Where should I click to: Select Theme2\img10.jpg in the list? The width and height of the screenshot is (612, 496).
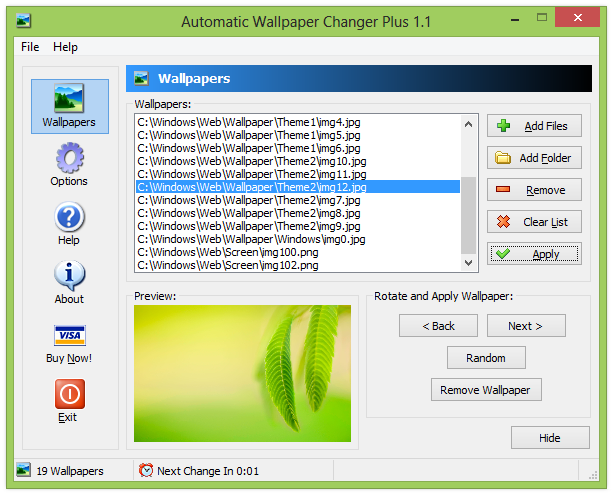298,161
